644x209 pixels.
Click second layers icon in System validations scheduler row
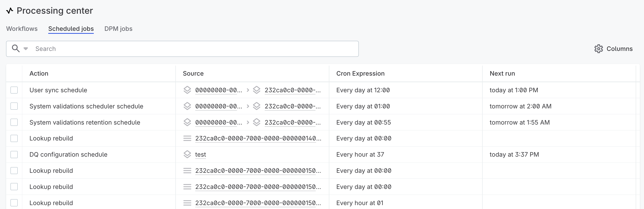click(257, 106)
